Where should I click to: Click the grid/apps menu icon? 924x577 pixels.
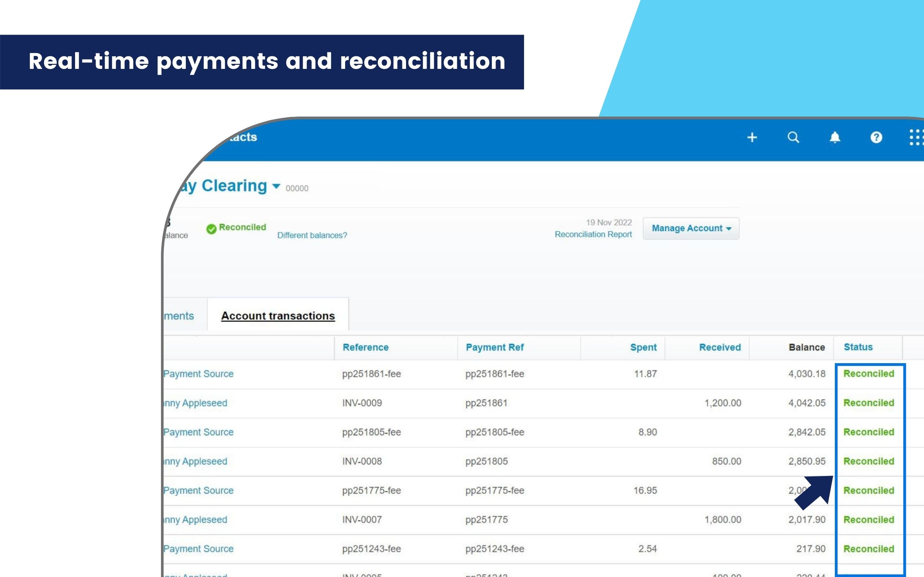916,138
